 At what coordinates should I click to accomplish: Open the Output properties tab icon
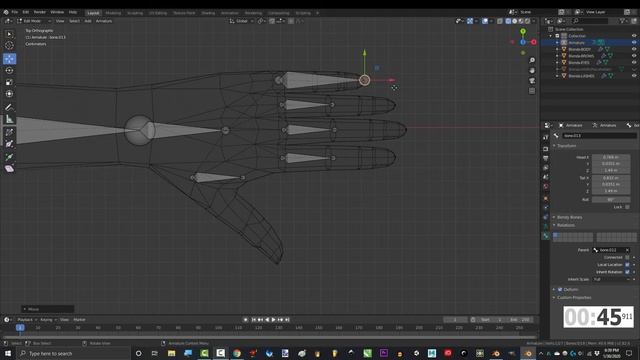[546, 158]
